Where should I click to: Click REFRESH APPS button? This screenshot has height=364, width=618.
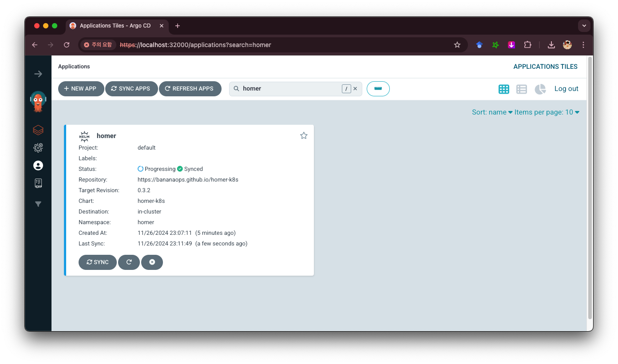pos(190,89)
